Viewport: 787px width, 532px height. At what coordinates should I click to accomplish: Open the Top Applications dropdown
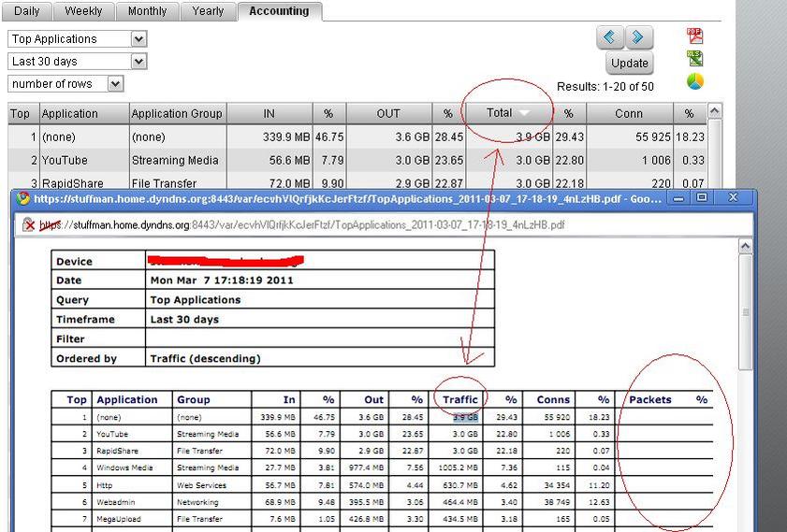pyautogui.click(x=138, y=39)
